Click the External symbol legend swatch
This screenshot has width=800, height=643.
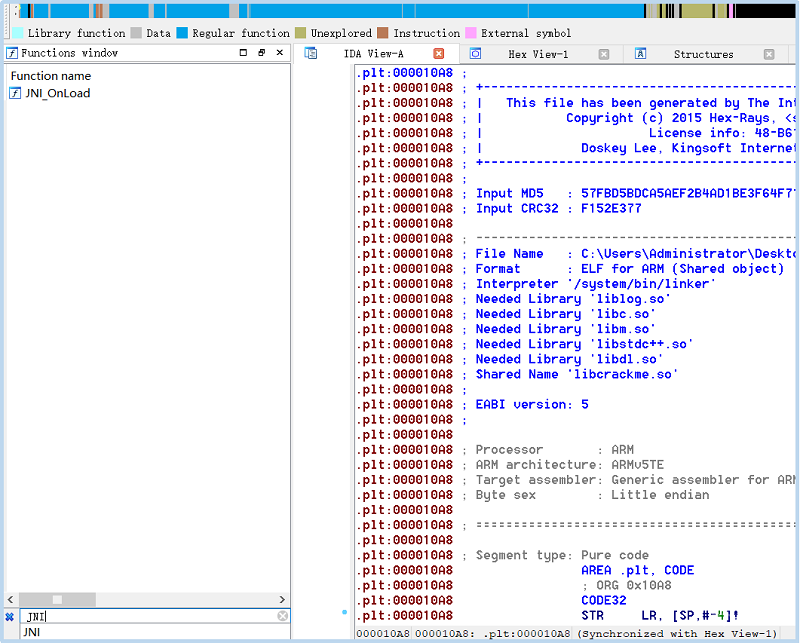coord(471,33)
